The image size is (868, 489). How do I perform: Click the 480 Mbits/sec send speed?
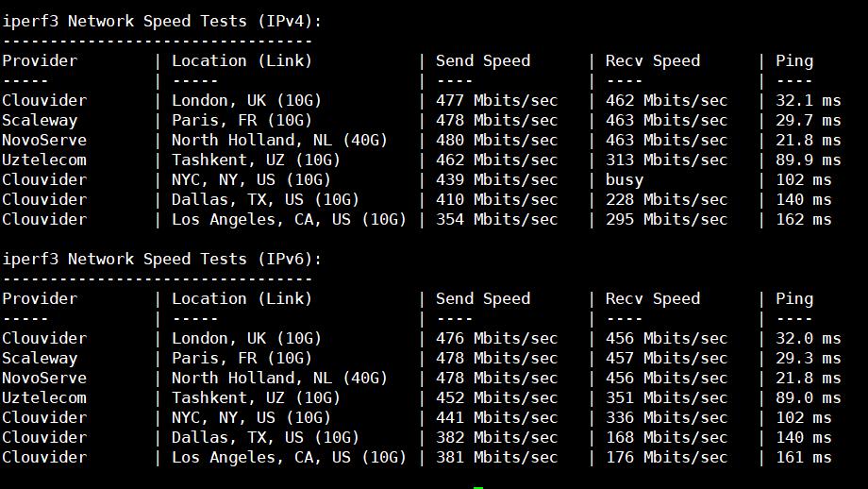(496, 140)
